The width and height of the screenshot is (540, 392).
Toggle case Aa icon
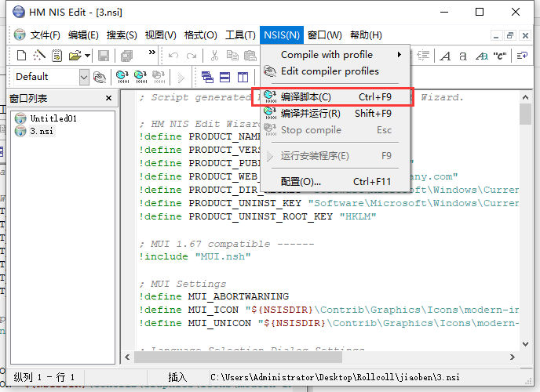click(481, 56)
